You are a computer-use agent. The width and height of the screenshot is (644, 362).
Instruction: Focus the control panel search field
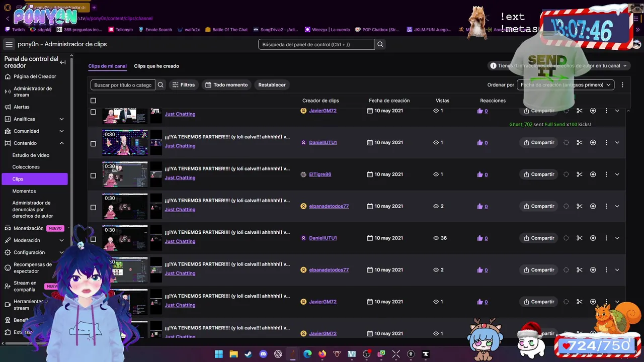[x=316, y=44]
